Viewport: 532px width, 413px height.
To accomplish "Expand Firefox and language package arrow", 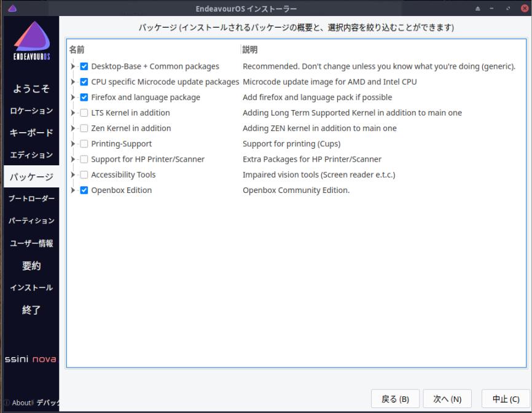I will 72,97.
